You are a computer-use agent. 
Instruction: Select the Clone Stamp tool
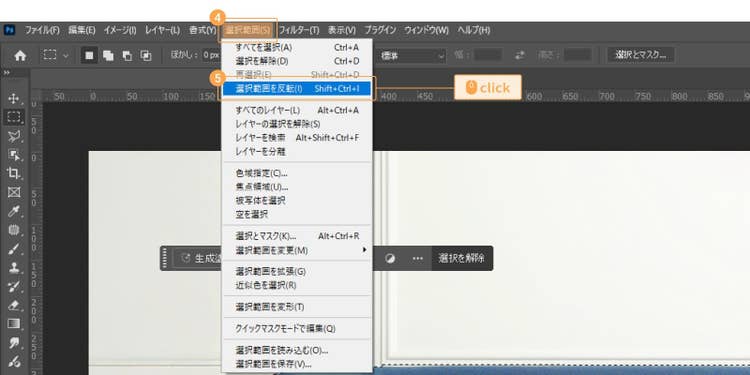coord(14,267)
